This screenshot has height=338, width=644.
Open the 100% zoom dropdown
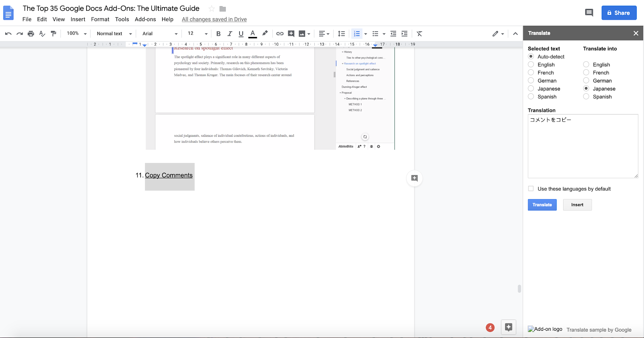click(x=76, y=34)
